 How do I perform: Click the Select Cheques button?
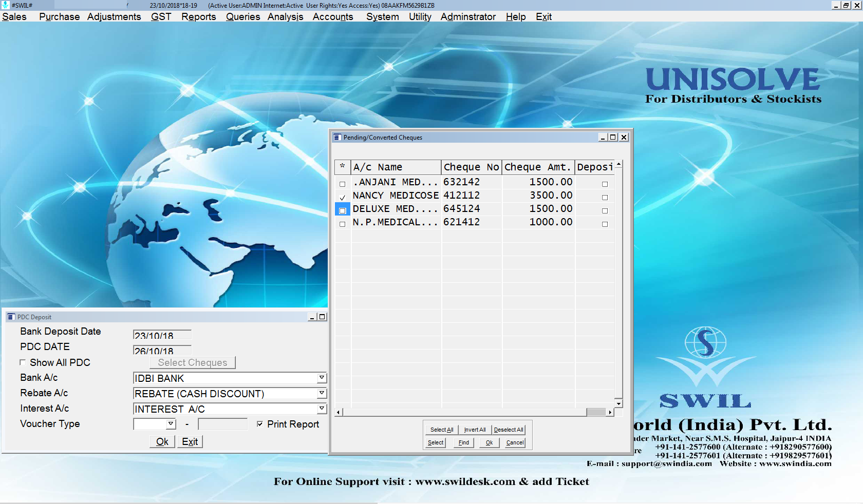pyautogui.click(x=193, y=363)
